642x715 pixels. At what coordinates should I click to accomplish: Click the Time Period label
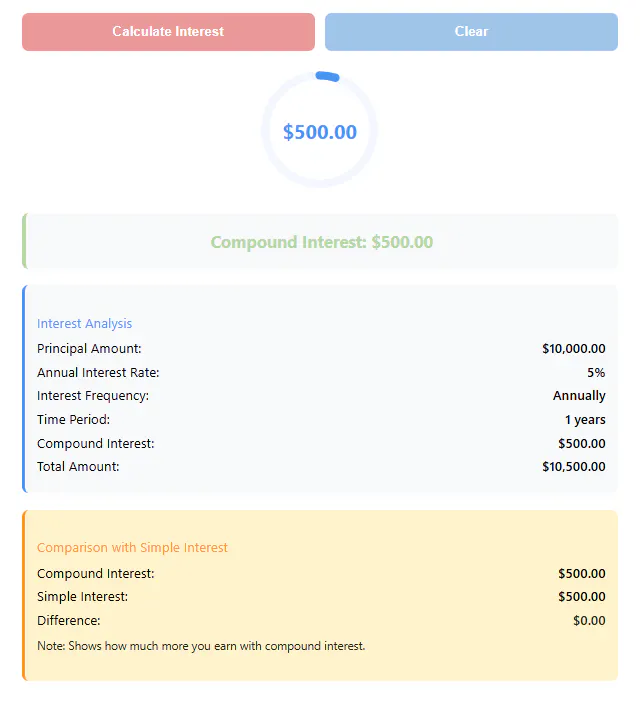73,419
